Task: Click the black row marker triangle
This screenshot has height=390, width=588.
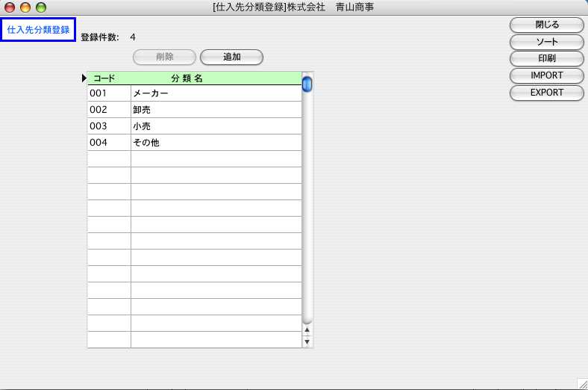Action: pos(84,78)
